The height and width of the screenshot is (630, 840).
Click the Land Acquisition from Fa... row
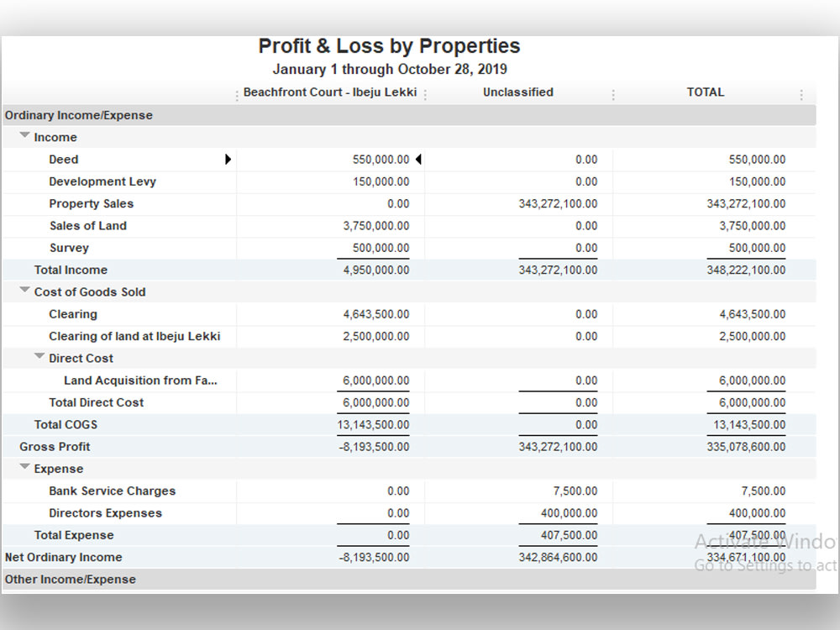(x=140, y=380)
